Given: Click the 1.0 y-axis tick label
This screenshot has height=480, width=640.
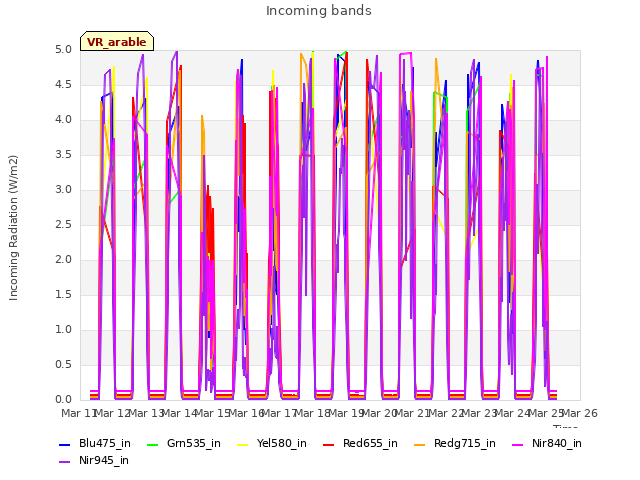Looking at the screenshot, I should (64, 329).
